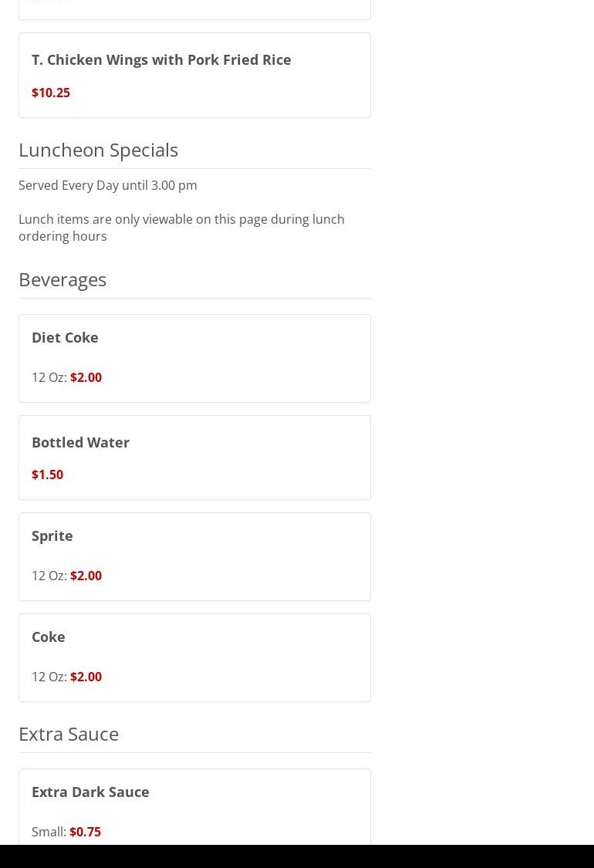
Task: Open the Extra Dark Sauce item
Action: pos(90,792)
